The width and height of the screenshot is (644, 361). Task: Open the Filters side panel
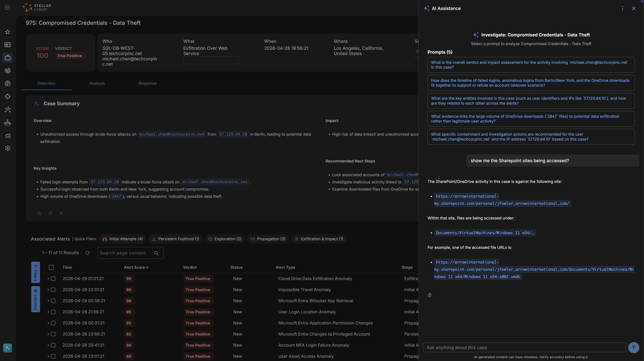35,272
